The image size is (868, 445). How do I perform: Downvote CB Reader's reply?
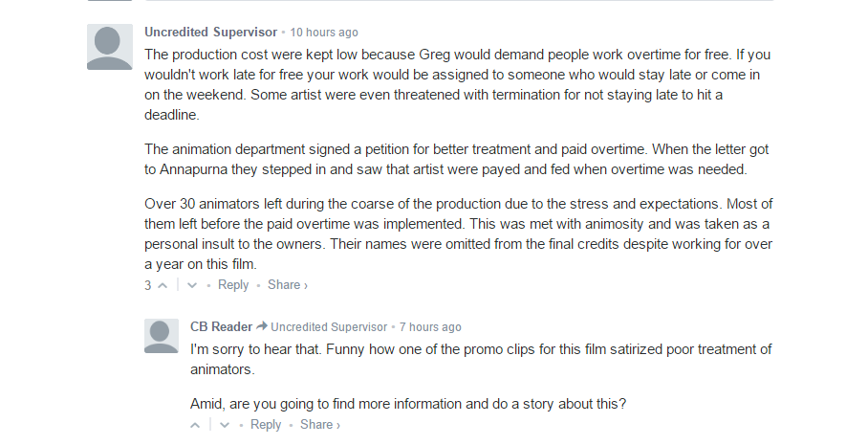(x=225, y=425)
